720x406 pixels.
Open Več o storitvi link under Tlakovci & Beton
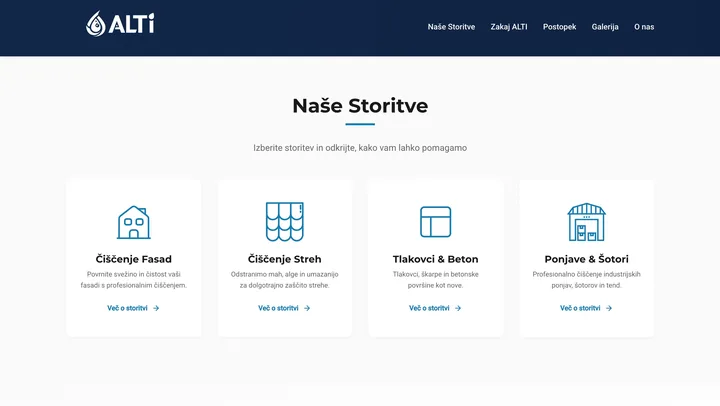pos(435,308)
